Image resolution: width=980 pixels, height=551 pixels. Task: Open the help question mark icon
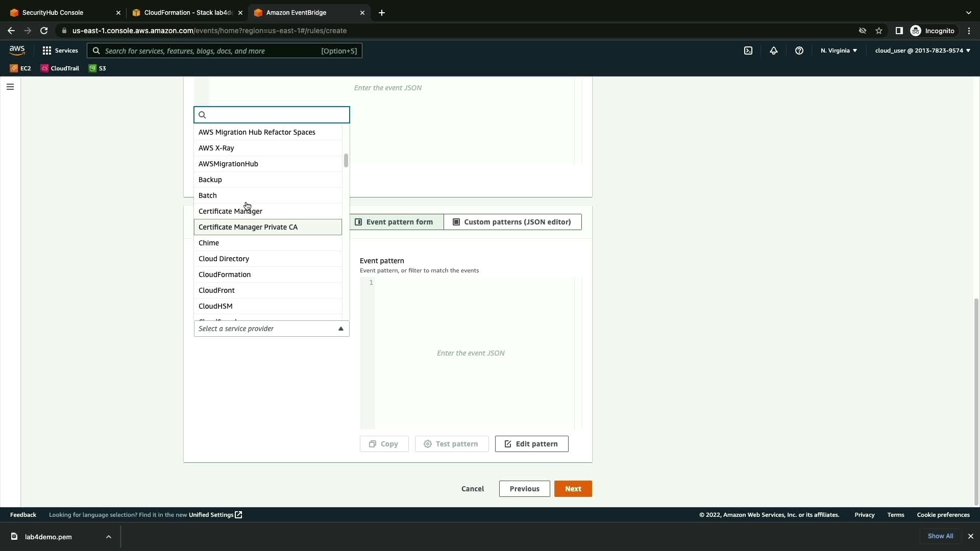pyautogui.click(x=799, y=51)
